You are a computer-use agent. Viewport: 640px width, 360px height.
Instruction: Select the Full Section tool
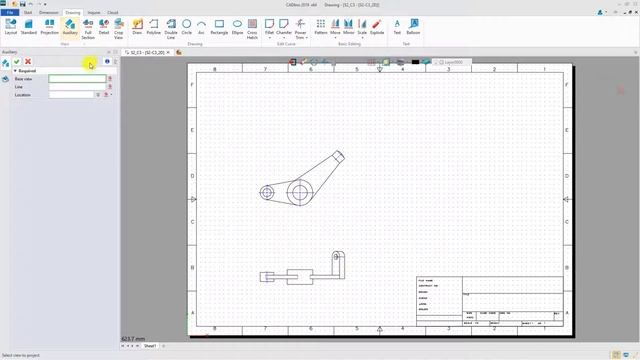click(x=88, y=29)
